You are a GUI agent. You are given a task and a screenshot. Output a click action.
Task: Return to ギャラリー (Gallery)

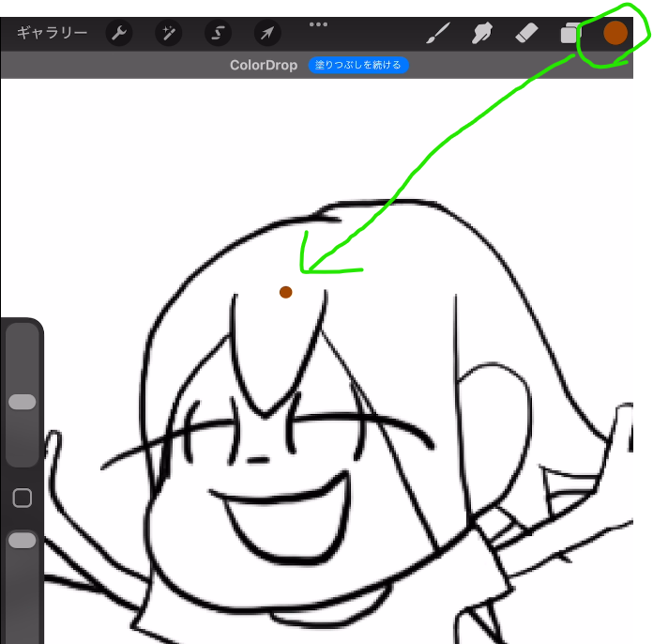(52, 34)
